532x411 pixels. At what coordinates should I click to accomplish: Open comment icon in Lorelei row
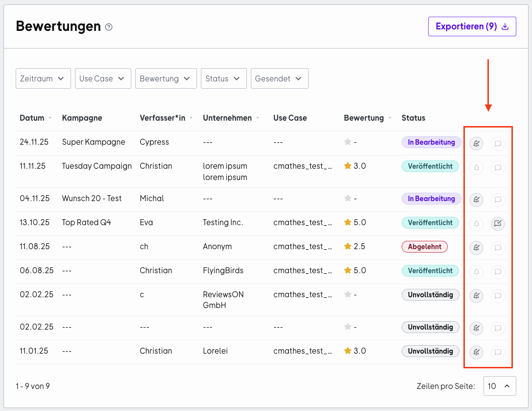[x=498, y=352]
